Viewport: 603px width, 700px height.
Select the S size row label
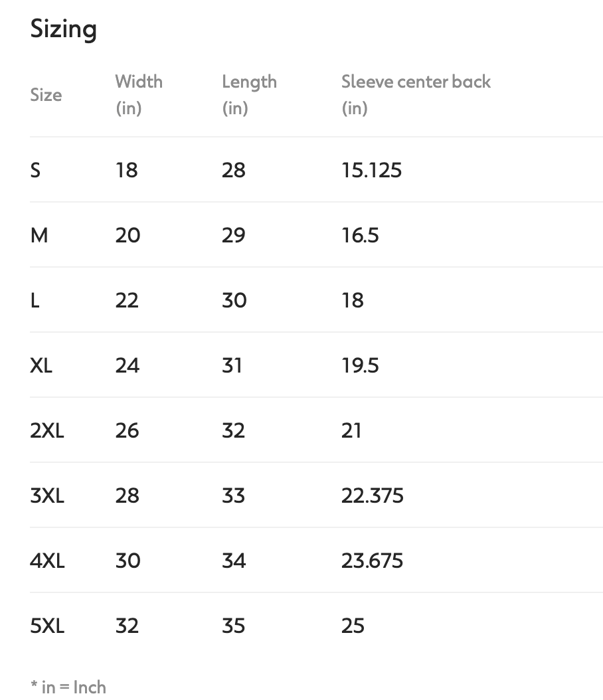[35, 170]
